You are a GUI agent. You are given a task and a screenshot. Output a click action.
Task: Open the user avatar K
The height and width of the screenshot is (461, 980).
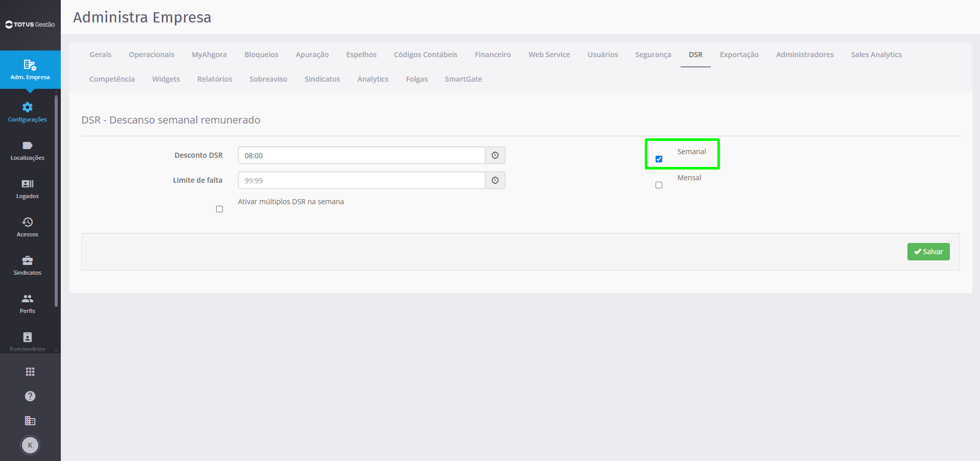coord(30,445)
